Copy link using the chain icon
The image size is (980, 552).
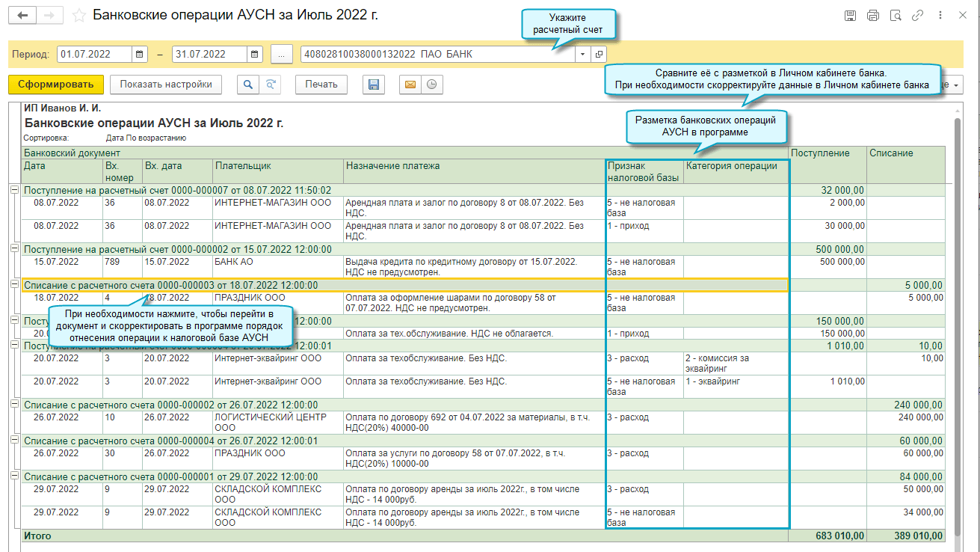coord(918,16)
